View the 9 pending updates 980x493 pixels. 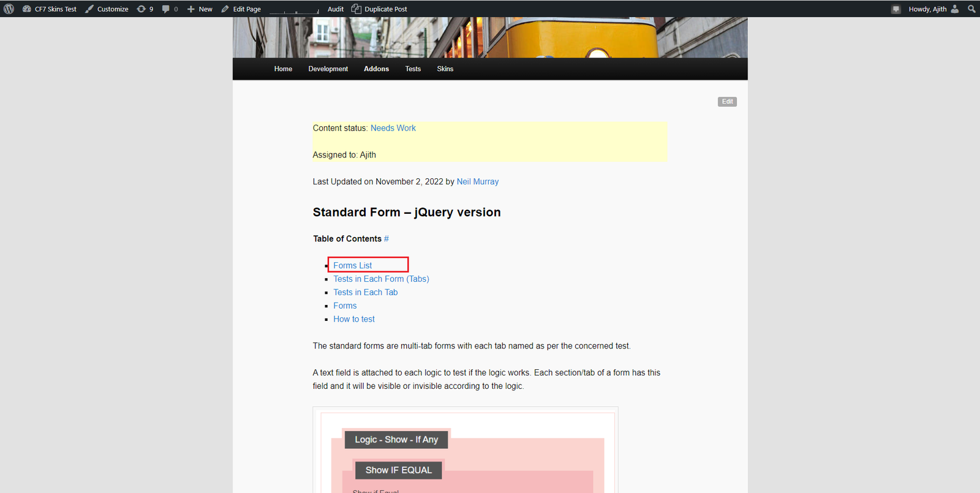point(145,9)
